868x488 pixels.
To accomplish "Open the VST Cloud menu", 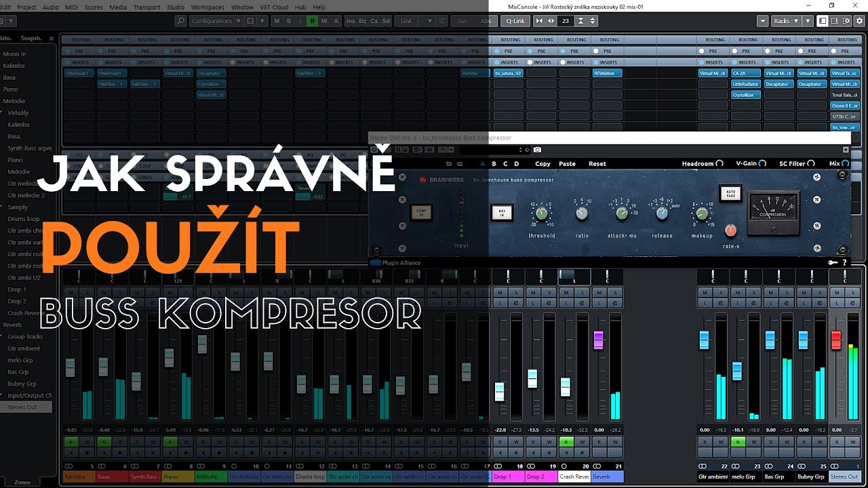I will coord(275,7).
